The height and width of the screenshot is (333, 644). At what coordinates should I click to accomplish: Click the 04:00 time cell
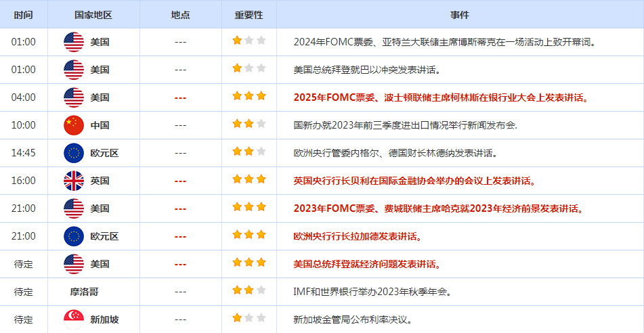(24, 97)
